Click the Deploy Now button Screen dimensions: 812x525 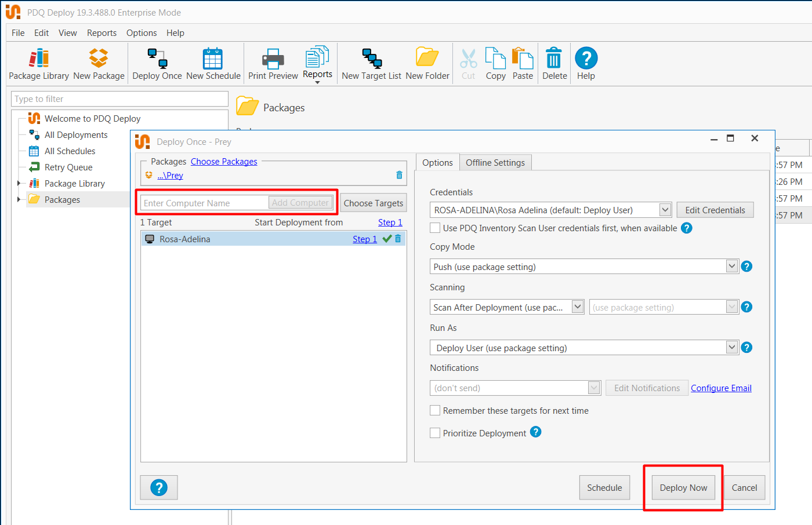[x=683, y=487]
